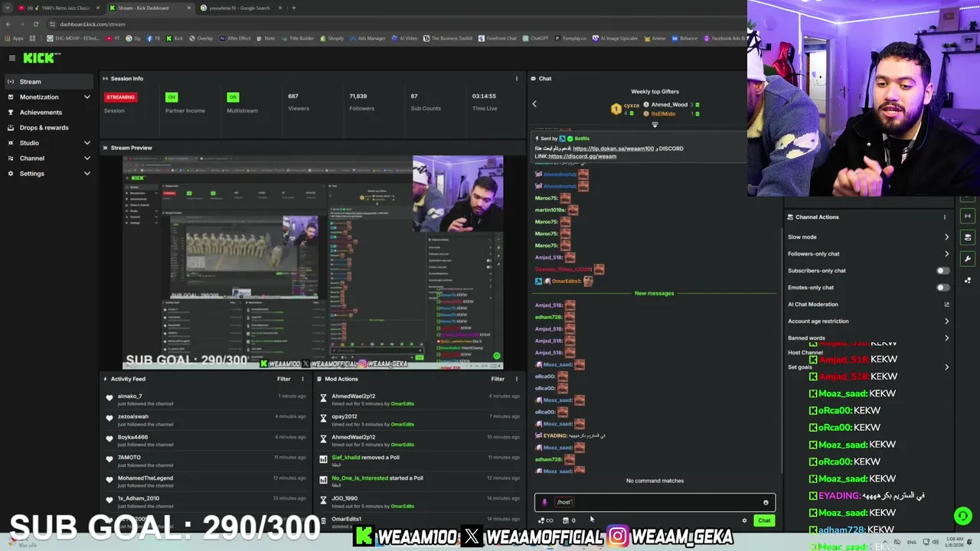The height and width of the screenshot is (551, 980).
Task: Toggle Subscribers-only chat
Action: [943, 271]
